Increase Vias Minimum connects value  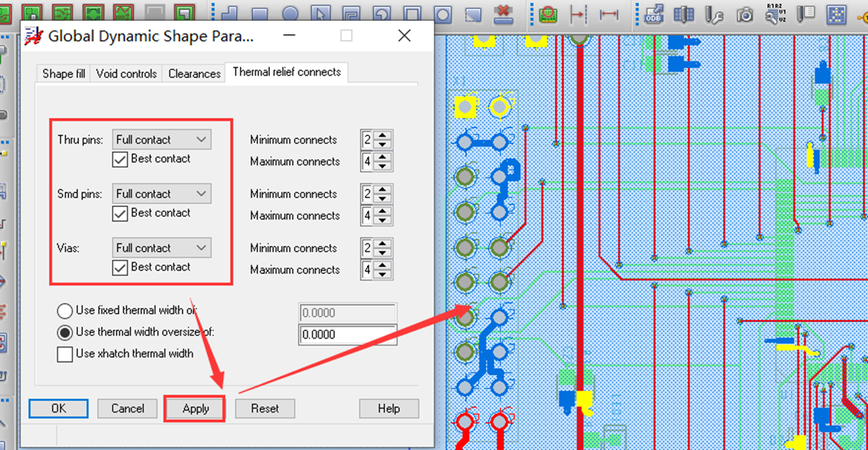(x=383, y=244)
